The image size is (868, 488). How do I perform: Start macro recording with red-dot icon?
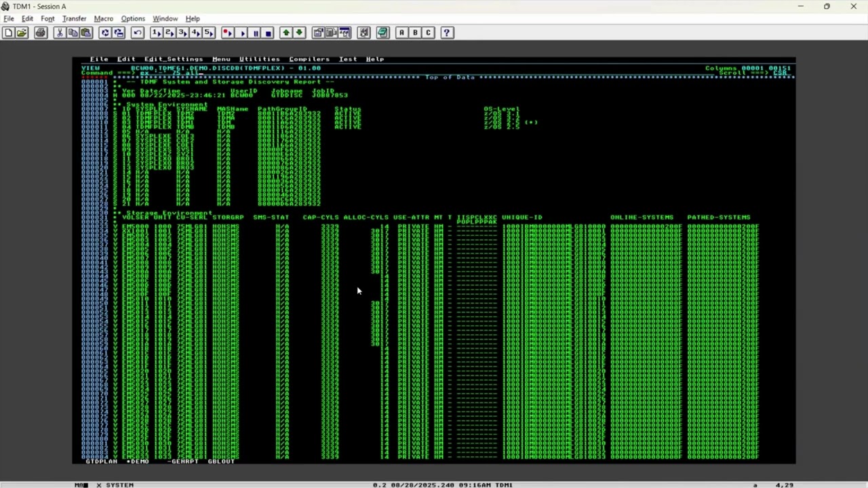coord(228,33)
